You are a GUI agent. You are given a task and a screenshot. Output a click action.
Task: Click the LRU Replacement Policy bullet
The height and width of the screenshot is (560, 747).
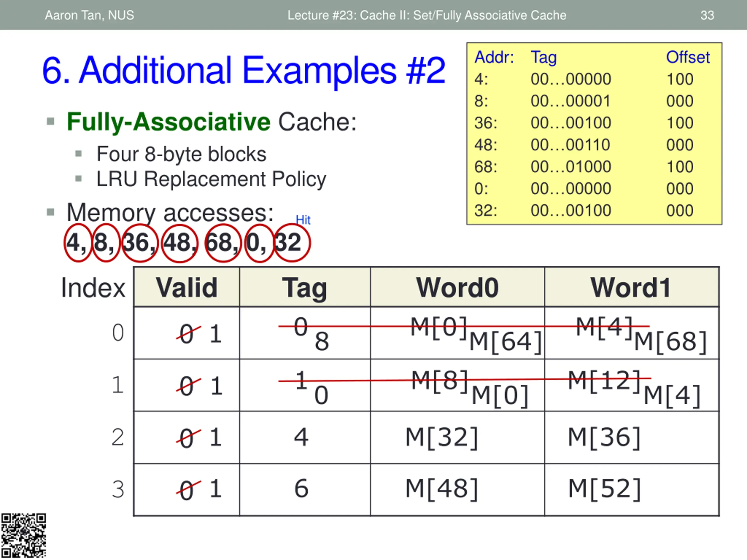point(211,179)
